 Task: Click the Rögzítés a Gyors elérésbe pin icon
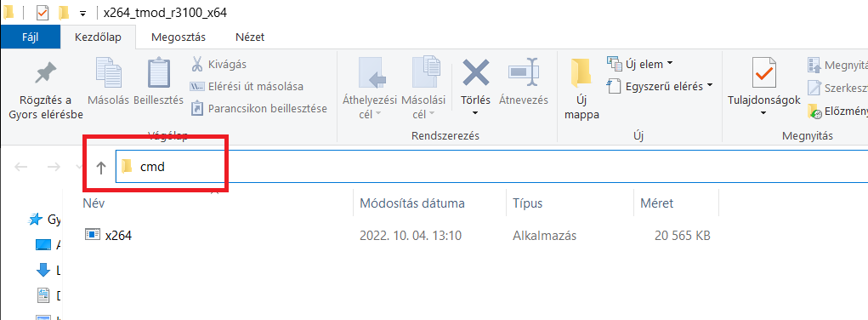pyautogui.click(x=45, y=74)
